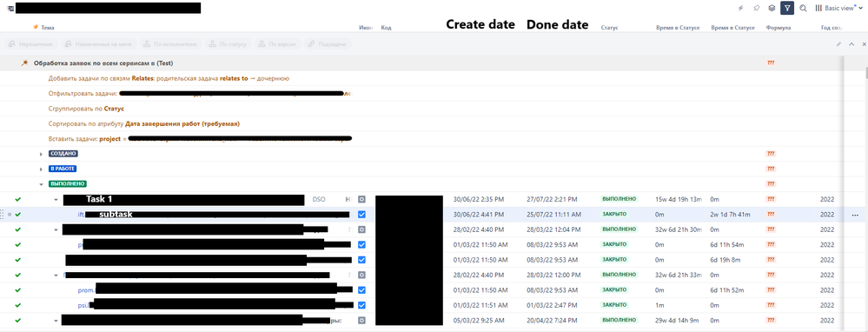Click green check mark in row created 05/03/22
868x332 pixels.
(x=17, y=321)
